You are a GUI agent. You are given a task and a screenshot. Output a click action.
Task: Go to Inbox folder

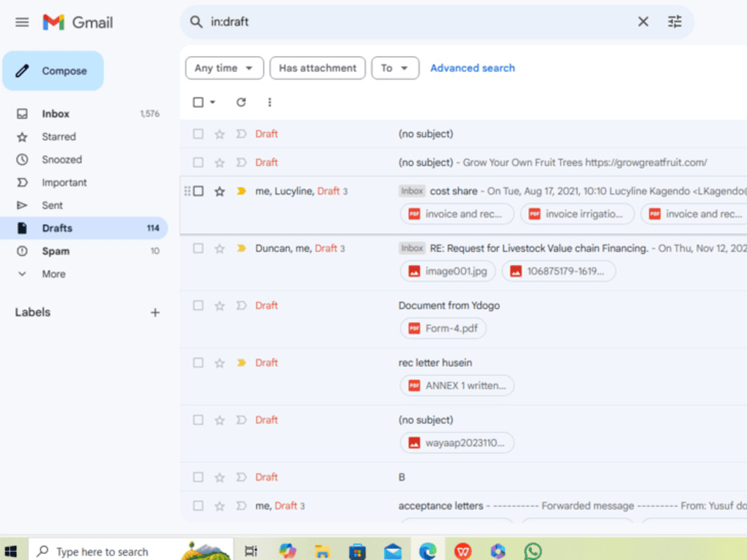[x=55, y=113]
